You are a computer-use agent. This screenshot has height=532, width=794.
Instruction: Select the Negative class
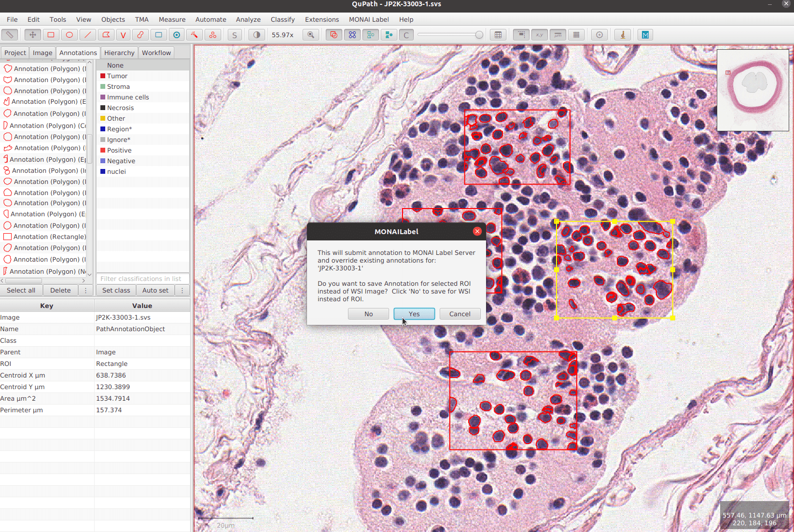pos(143,161)
